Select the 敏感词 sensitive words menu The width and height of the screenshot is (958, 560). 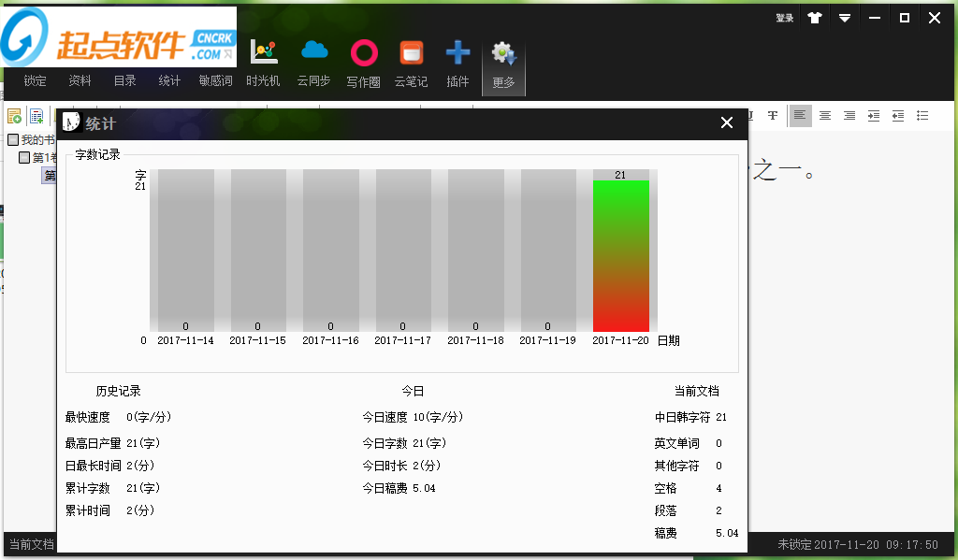point(215,81)
